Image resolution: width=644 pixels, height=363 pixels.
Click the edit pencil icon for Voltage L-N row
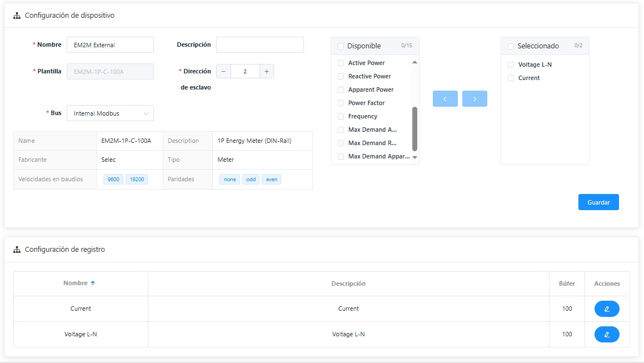[607, 334]
